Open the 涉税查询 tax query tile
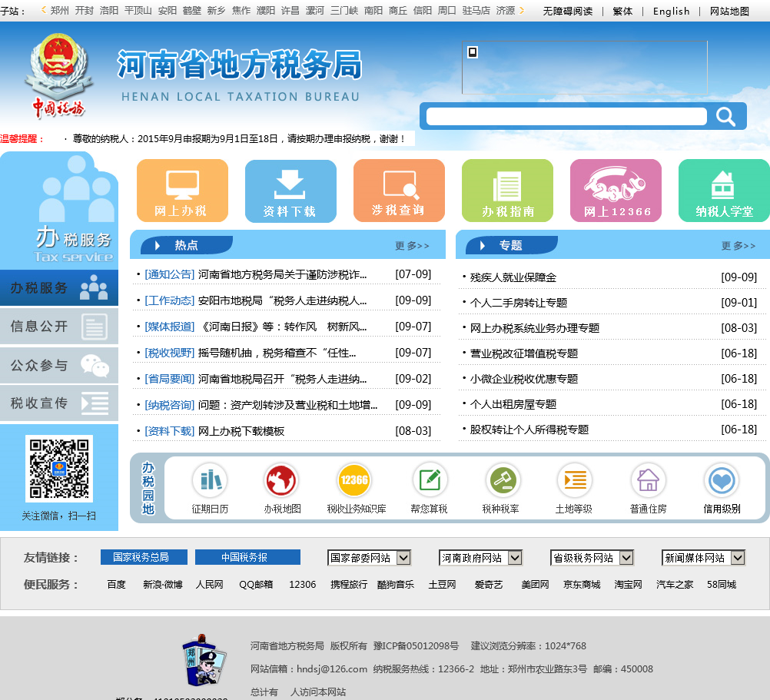Screen dimensions: 770x700 (x=399, y=191)
